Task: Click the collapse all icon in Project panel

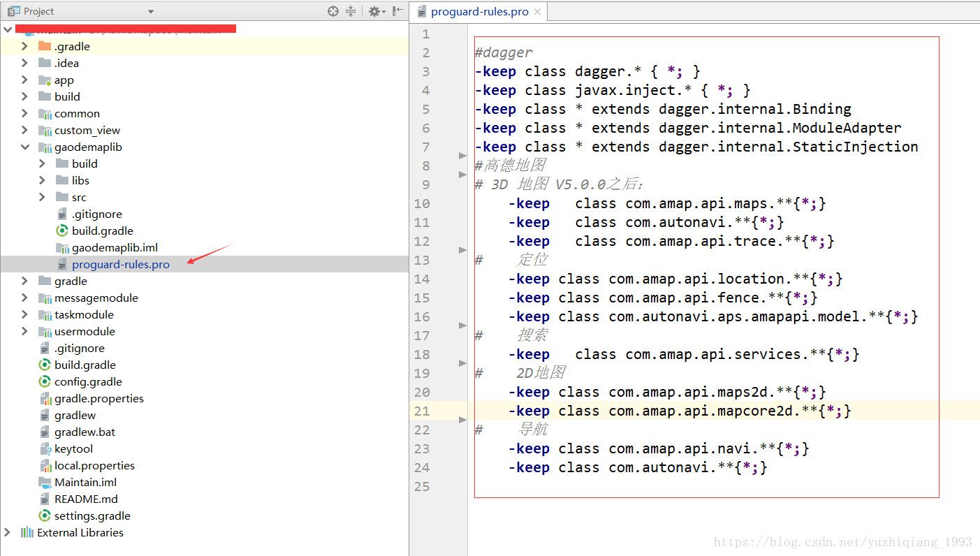Action: [351, 11]
